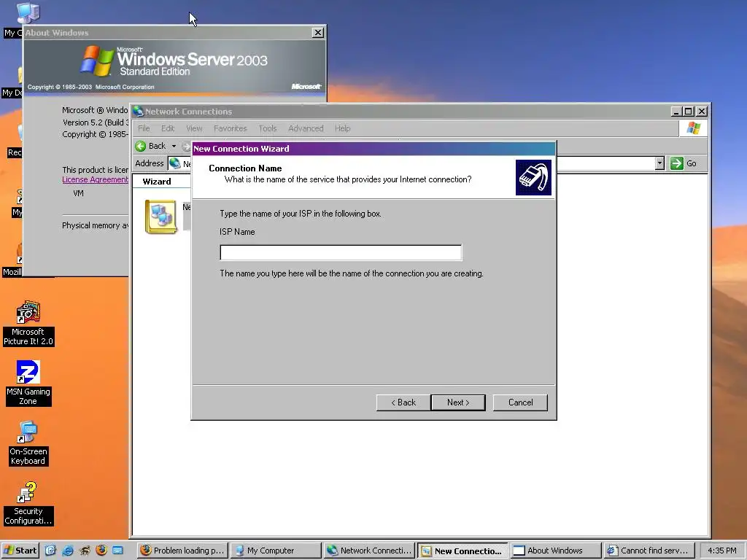Click the Windows flag logo in Network Connections toolbar
This screenshot has width=747, height=560.
coord(694,128)
